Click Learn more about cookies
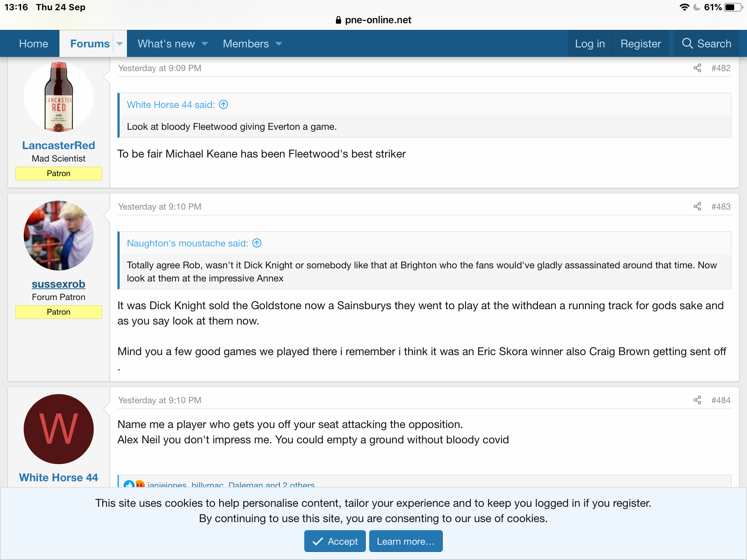 coord(406,541)
